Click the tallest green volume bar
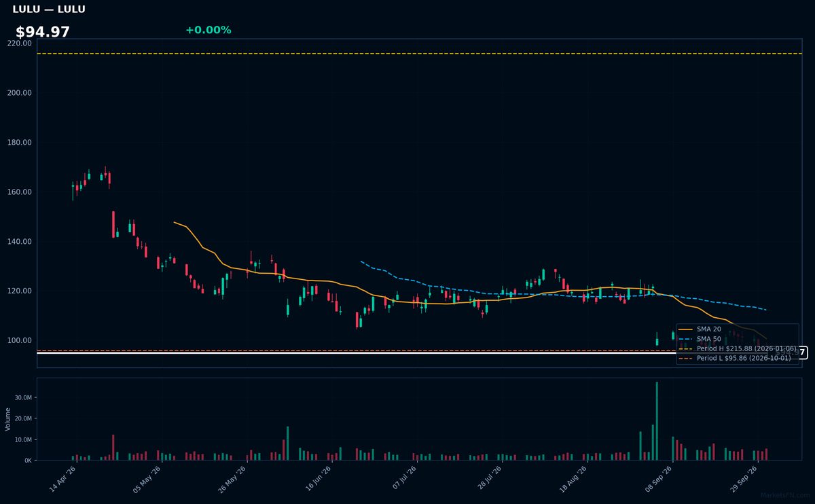This screenshot has width=815, height=504. (657, 421)
